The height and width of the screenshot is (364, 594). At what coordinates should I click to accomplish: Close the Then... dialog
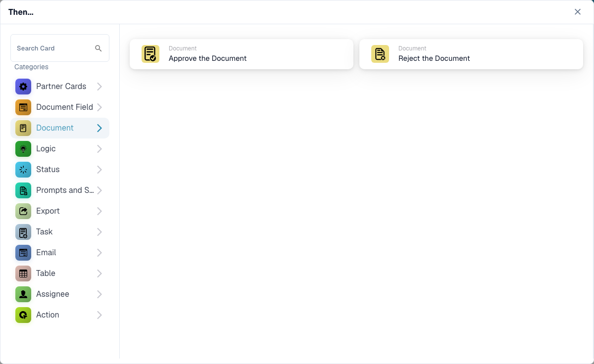coord(578,12)
